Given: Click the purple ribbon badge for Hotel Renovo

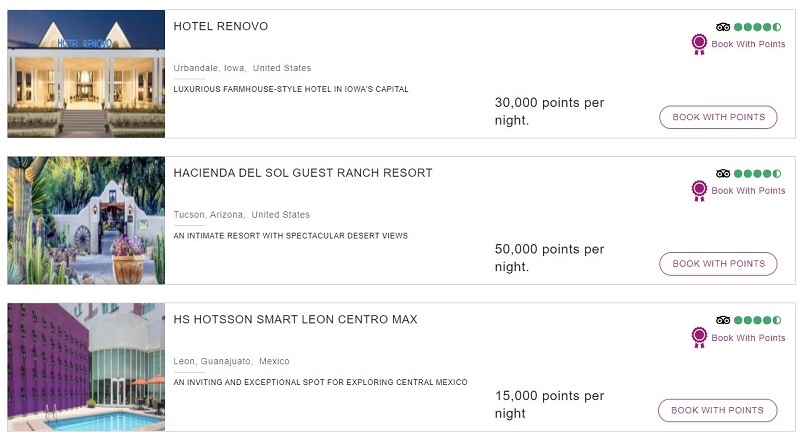Looking at the screenshot, I should pyautogui.click(x=699, y=44).
